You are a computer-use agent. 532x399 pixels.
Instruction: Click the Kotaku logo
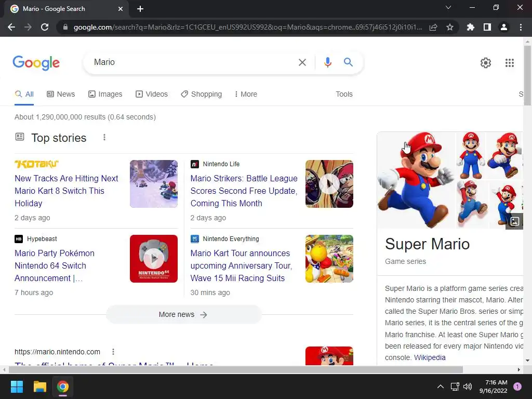[x=37, y=164]
